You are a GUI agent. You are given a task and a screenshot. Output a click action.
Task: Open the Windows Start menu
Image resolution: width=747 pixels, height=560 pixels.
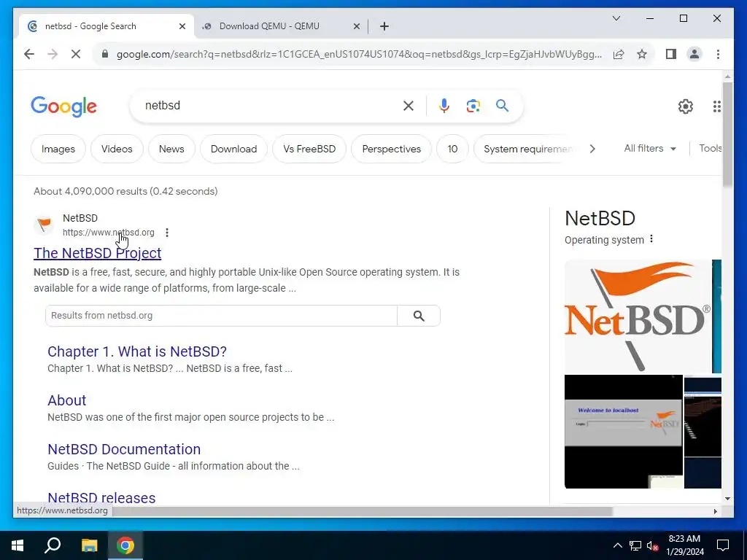[18, 545]
